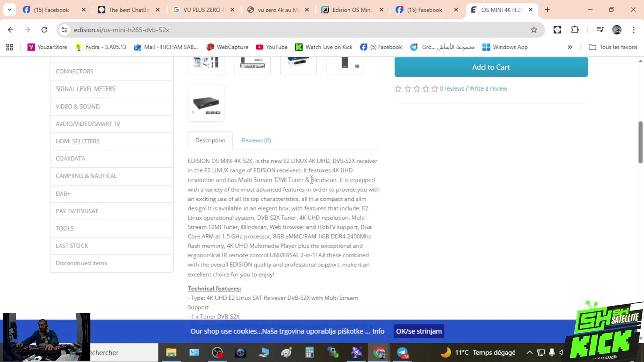Screen dimensions: 644x362
Task: Open Chrome three-dot menu
Action: pyautogui.click(x=633, y=30)
